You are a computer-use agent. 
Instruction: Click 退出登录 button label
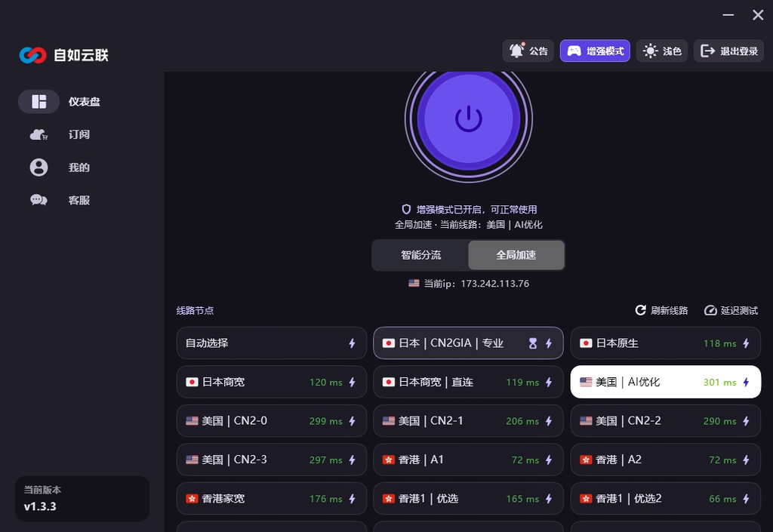coord(739,51)
